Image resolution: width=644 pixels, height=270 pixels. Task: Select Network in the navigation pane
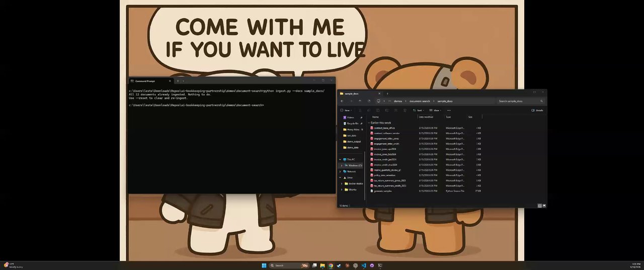coord(351,171)
